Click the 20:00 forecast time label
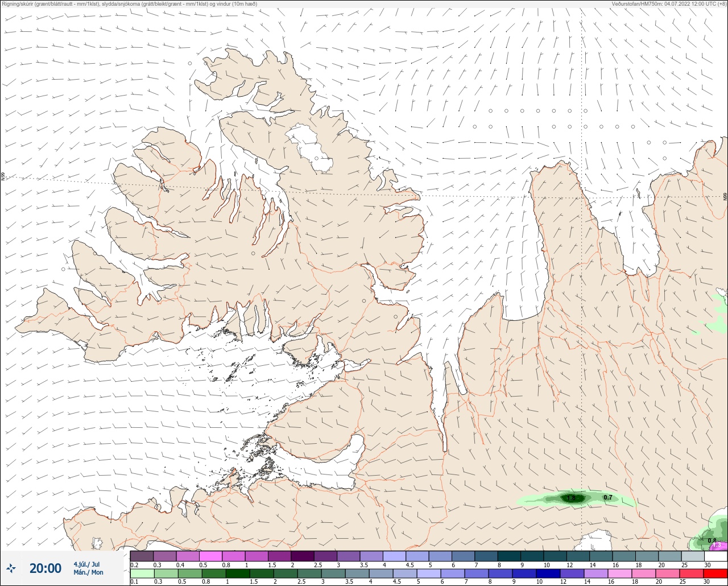The height and width of the screenshot is (586, 728). 45,568
